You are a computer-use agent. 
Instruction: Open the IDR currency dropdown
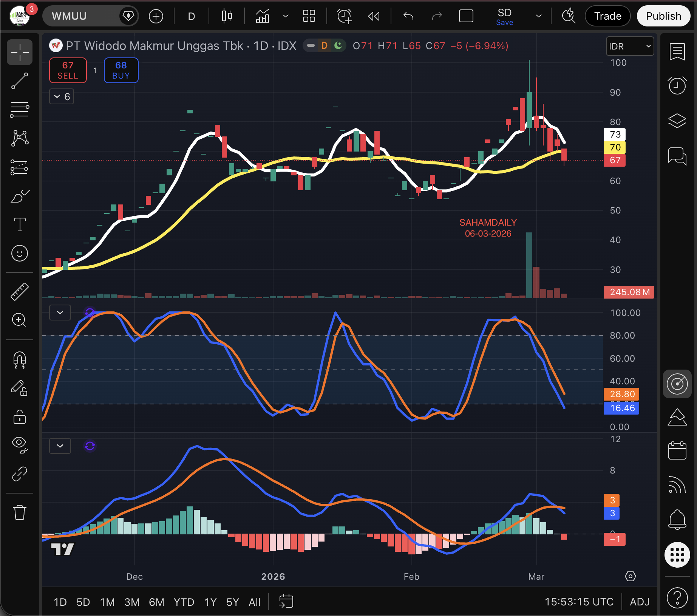coord(629,46)
